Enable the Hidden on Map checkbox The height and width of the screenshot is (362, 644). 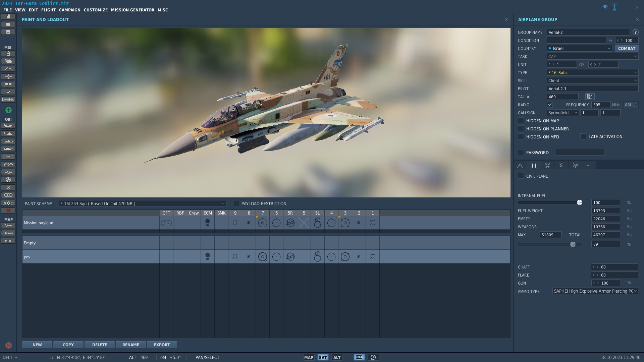(x=521, y=121)
